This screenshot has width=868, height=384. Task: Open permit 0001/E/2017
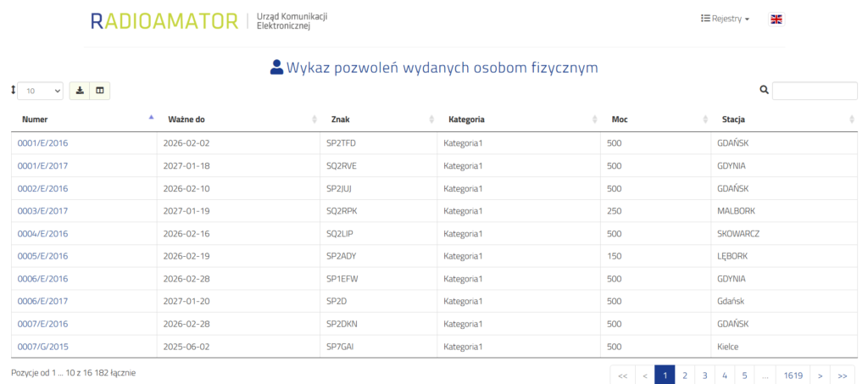42,166
